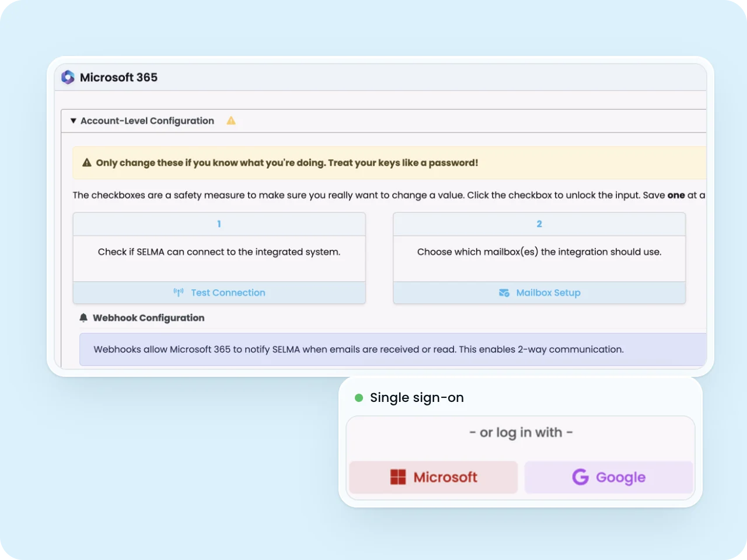Click the Microsoft 365 title text
Screen dimensions: 747x560
click(118, 77)
